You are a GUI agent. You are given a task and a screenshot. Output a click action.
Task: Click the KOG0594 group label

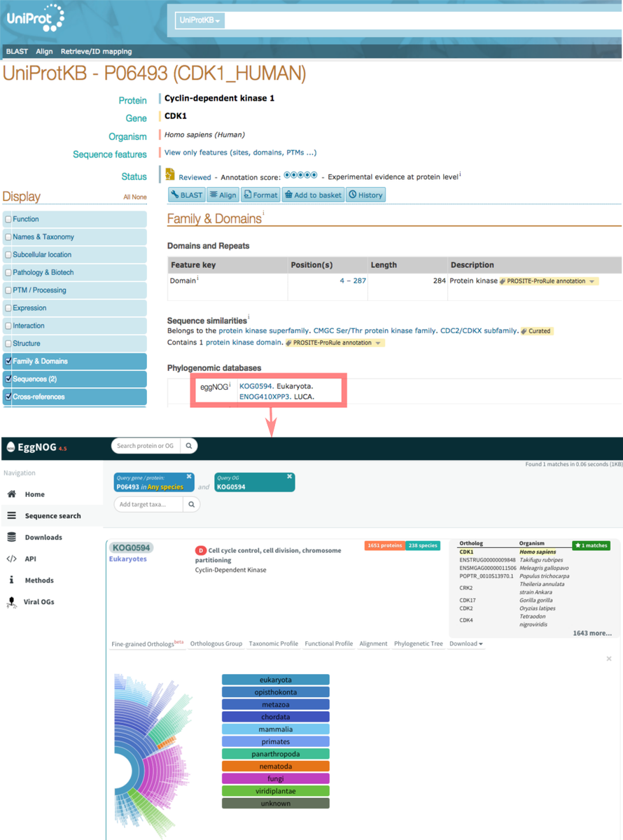[x=131, y=548]
